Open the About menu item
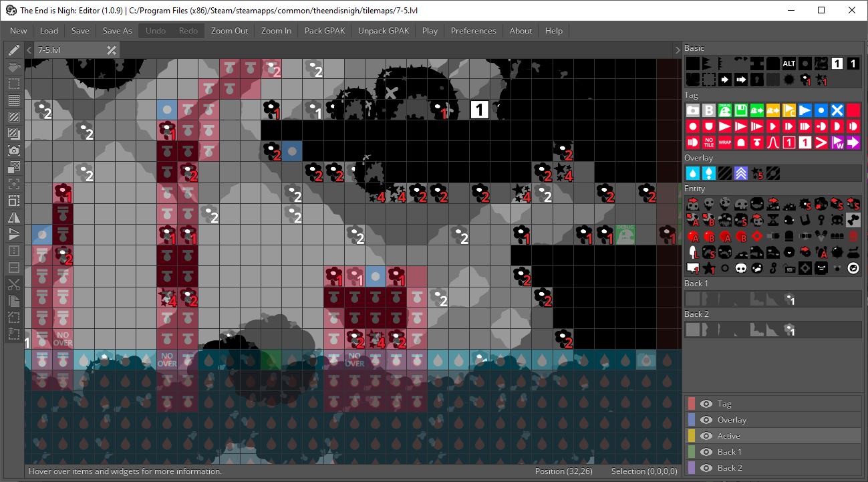 [521, 31]
